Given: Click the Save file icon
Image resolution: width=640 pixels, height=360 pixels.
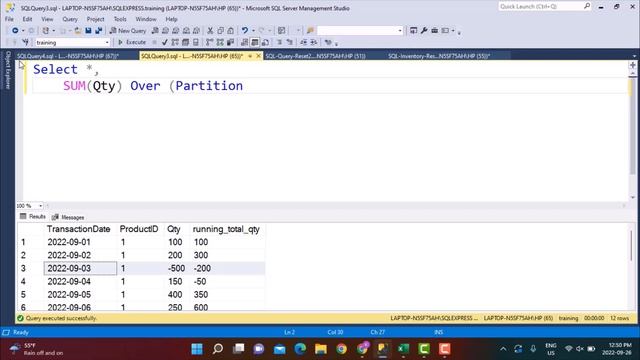Looking at the screenshot, I should 88,31.
